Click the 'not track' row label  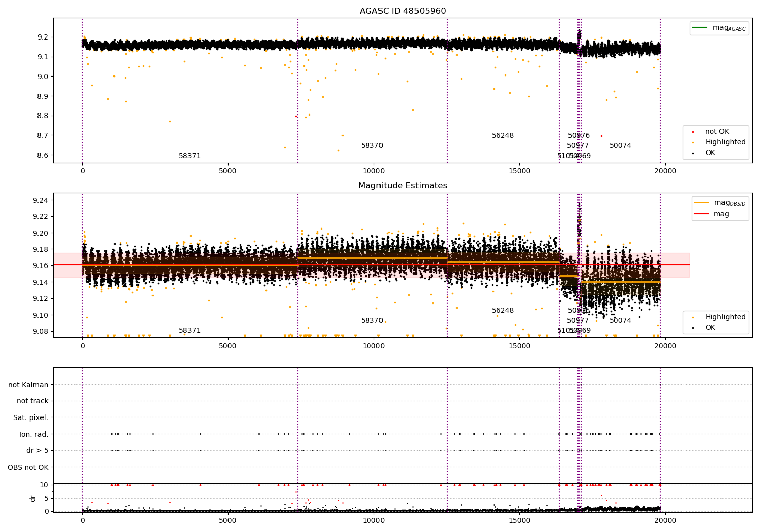[x=32, y=401]
